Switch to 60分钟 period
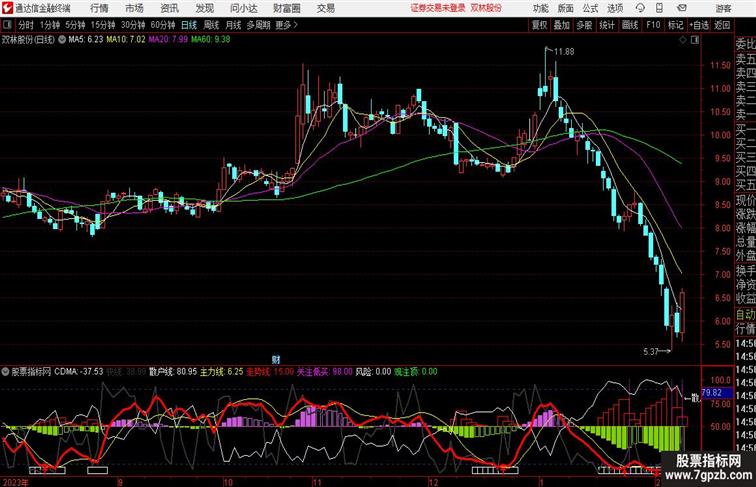This screenshot has height=487, width=756. [163, 25]
